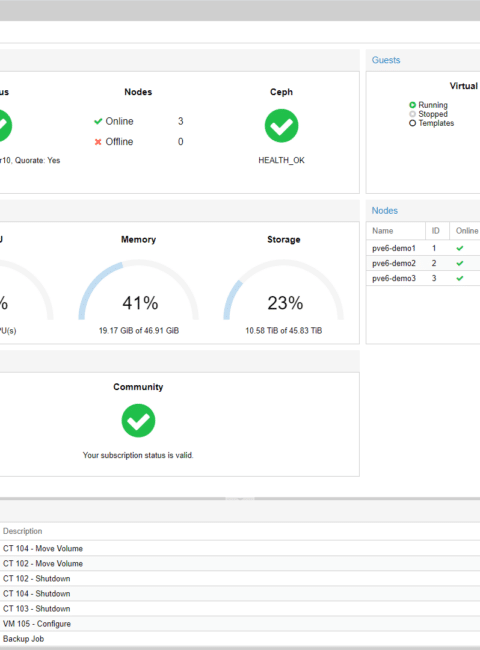Select the pve6-demo2 node row
Image resolution: width=480 pixels, height=650 pixels.
[x=423, y=263]
